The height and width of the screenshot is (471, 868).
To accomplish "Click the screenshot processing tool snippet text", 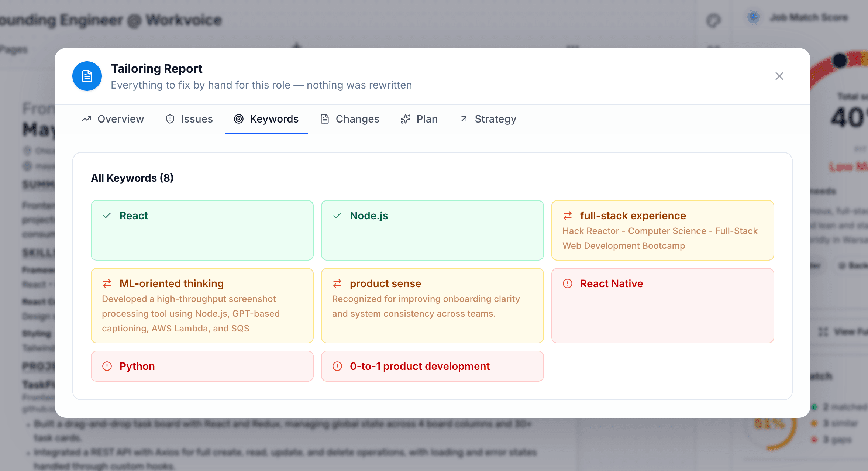I will pyautogui.click(x=191, y=314).
